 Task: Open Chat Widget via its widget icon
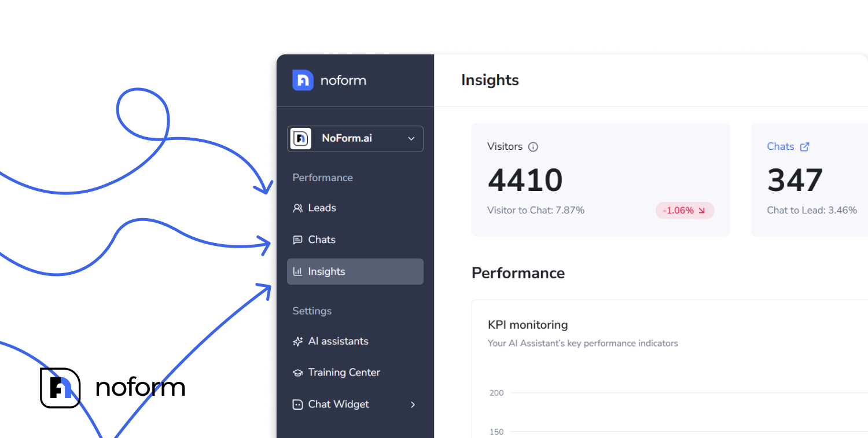(297, 404)
